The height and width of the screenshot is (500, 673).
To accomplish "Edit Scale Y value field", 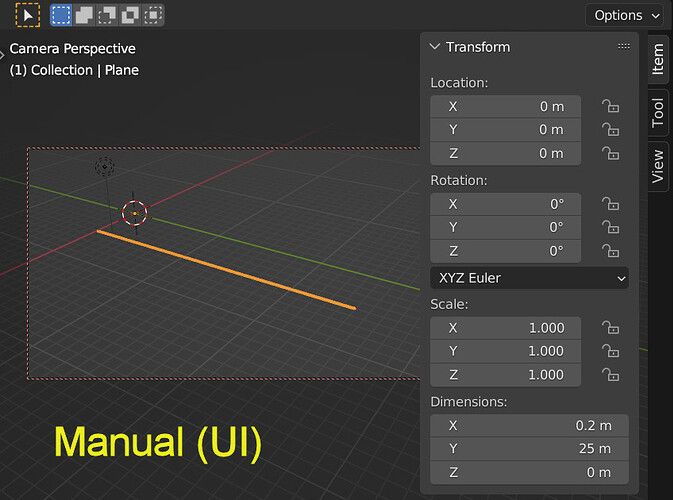I will coord(505,351).
